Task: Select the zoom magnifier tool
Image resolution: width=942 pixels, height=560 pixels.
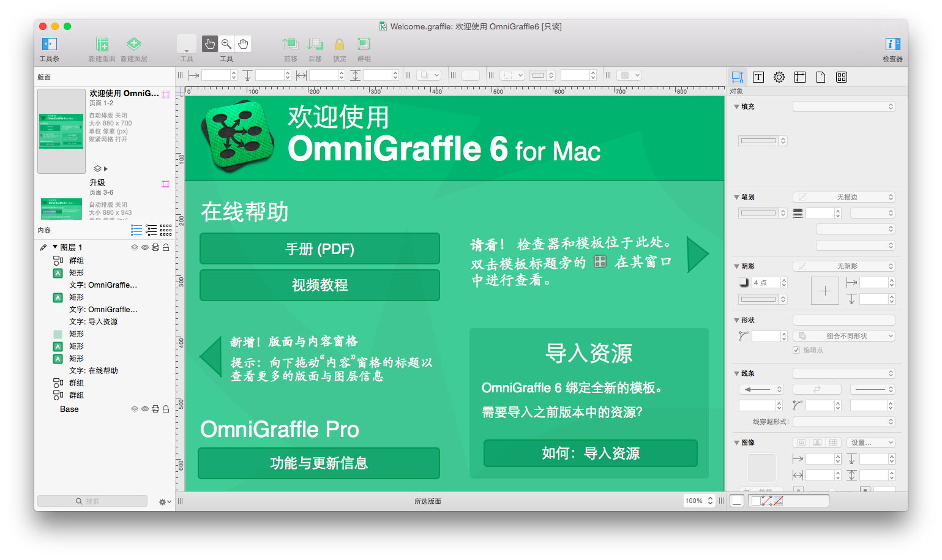Action: tap(226, 44)
